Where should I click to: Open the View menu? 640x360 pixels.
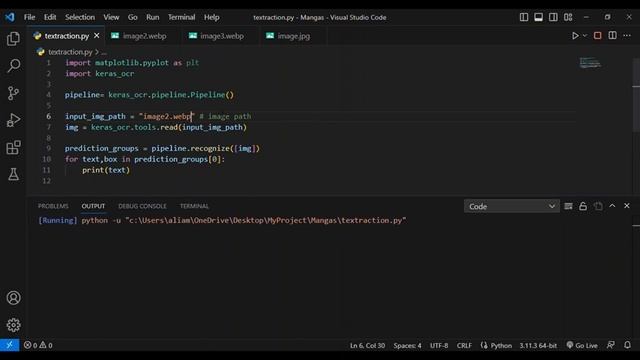(111, 17)
